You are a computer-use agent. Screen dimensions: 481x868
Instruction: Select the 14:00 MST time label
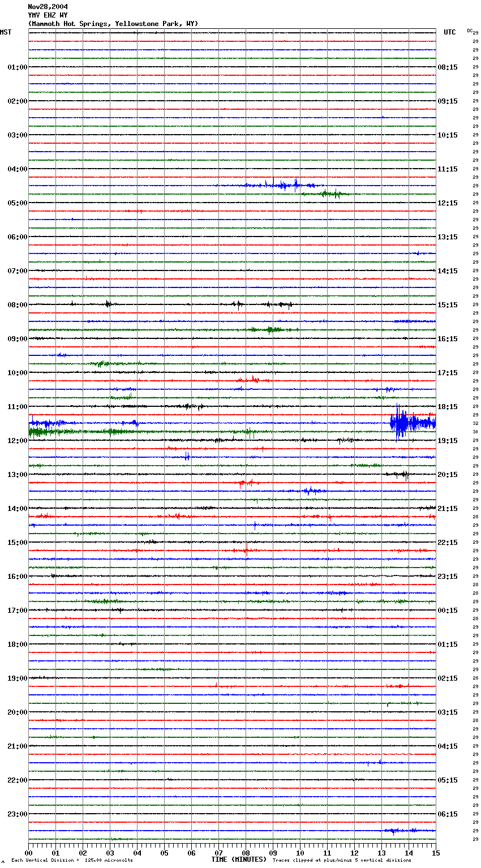[x=18, y=509]
